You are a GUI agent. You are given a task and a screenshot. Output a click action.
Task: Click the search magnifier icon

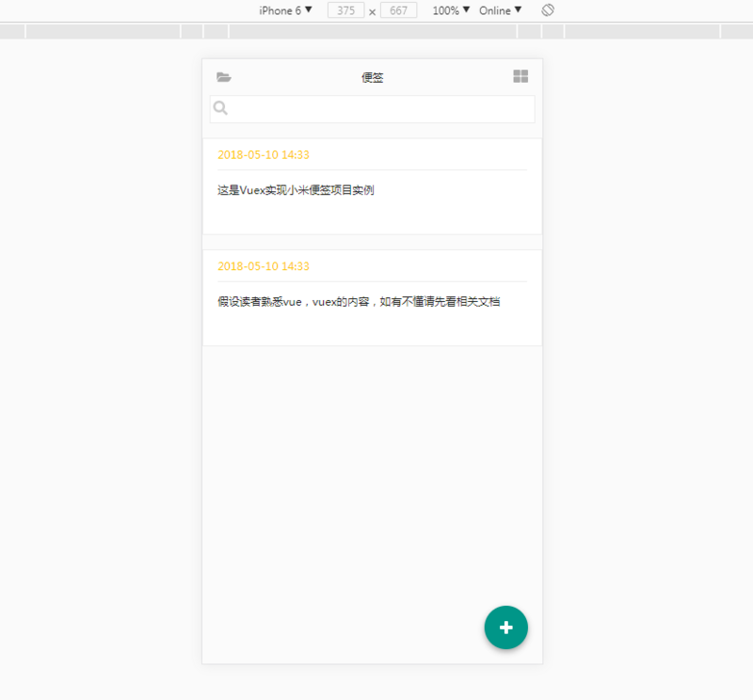pyautogui.click(x=220, y=108)
